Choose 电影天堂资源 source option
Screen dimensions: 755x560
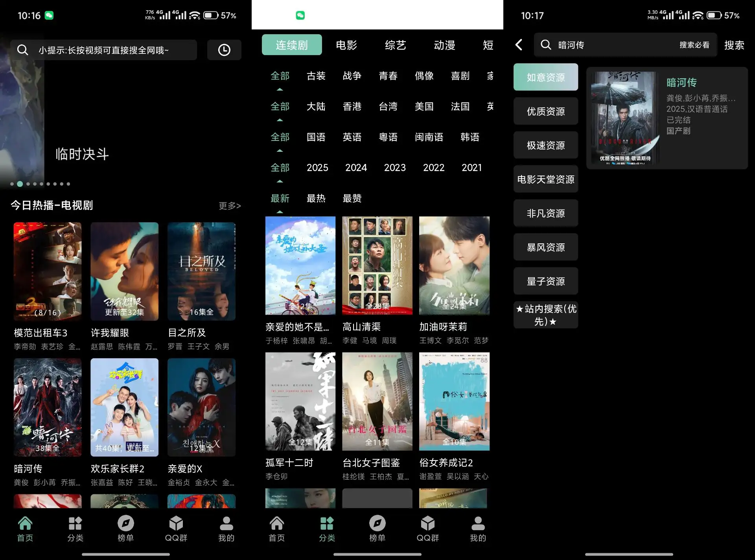point(545,179)
